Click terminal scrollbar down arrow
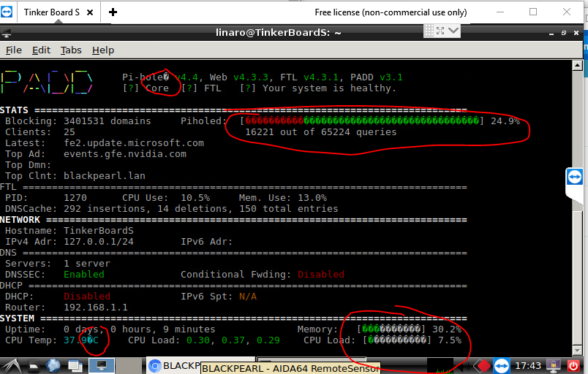Screen dimensions: 588x374 coord(577,351)
